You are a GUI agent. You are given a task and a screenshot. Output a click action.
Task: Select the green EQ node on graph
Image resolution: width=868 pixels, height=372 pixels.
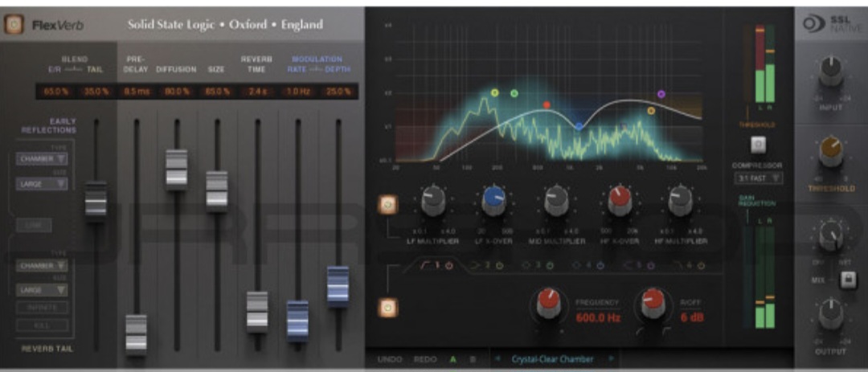pos(514,93)
